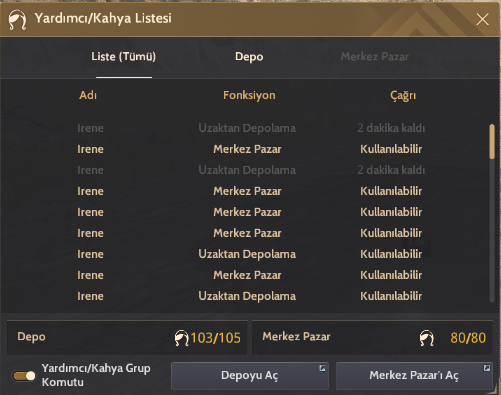Click the Merkez Pazar'ı Aç button

click(414, 376)
